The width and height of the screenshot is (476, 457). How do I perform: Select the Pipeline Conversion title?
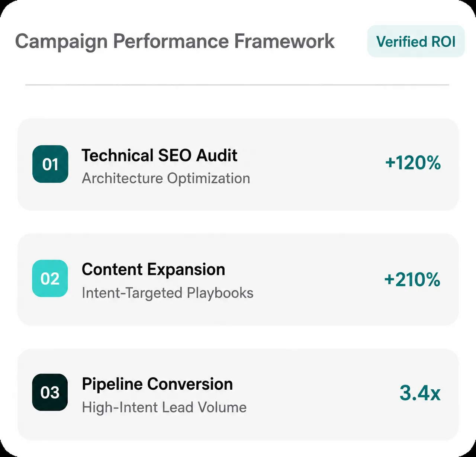157,384
